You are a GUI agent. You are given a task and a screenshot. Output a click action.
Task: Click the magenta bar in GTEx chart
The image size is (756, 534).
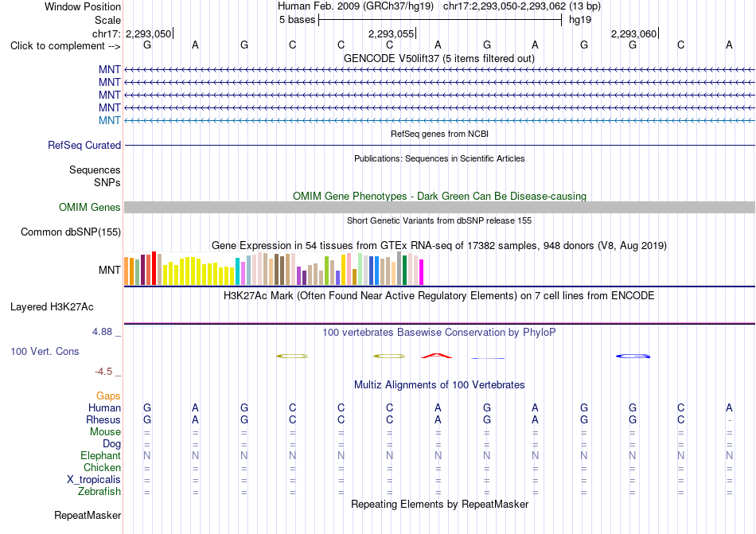pyautogui.click(x=422, y=272)
